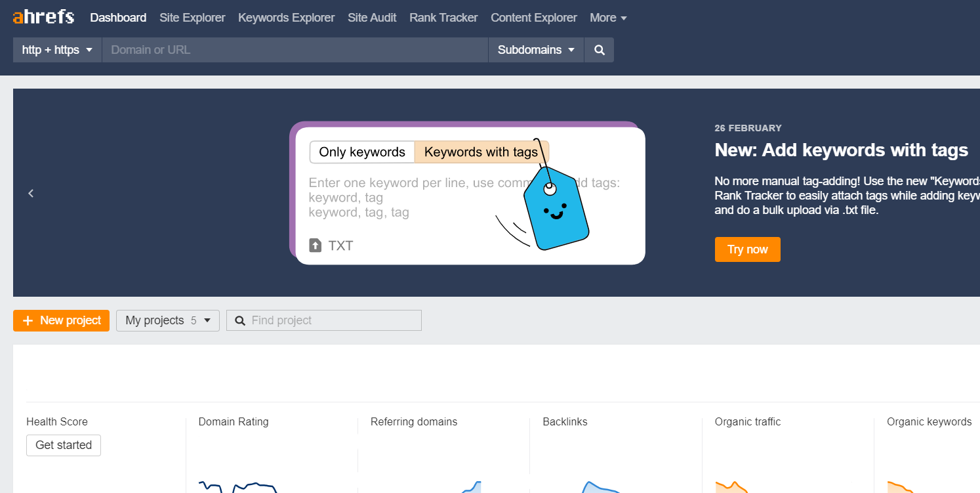Screen dimensions: 980x493
Task: Click the Organic traffic chart
Action: point(731,487)
